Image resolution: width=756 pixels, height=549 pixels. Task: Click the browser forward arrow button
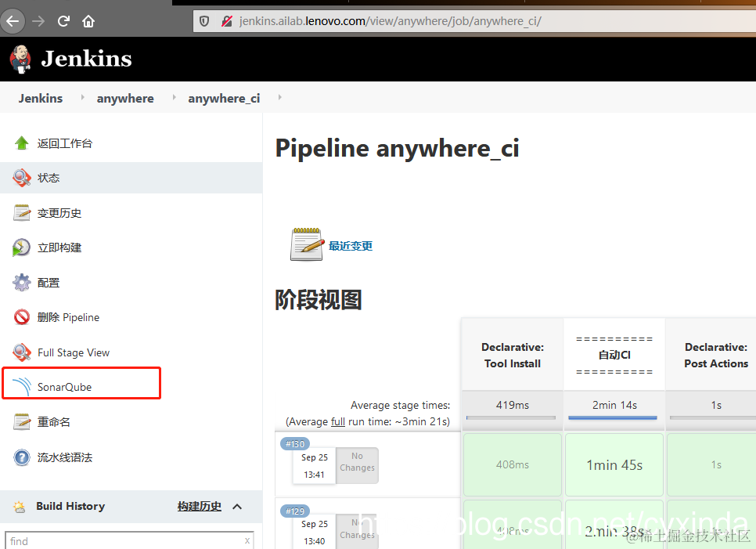(x=38, y=21)
